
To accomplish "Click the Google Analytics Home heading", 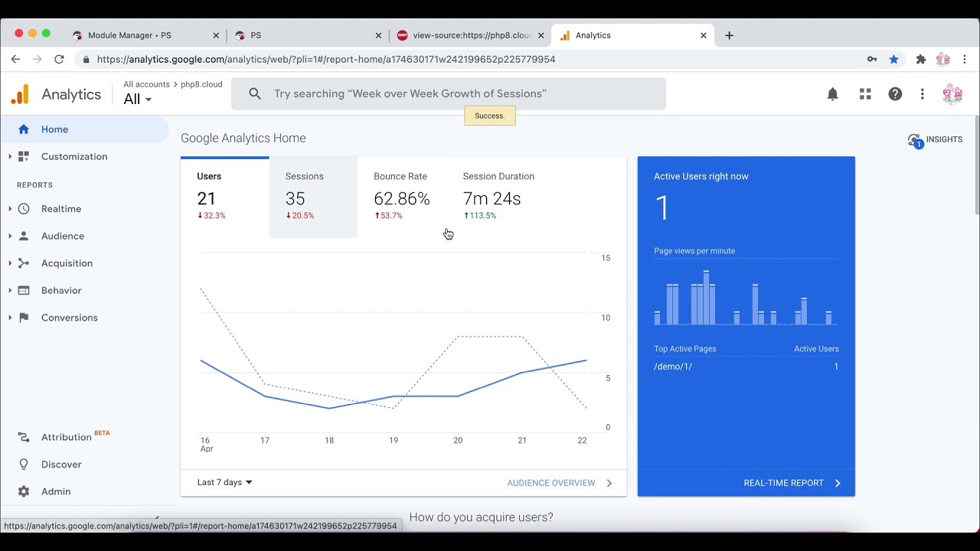I will pos(243,138).
